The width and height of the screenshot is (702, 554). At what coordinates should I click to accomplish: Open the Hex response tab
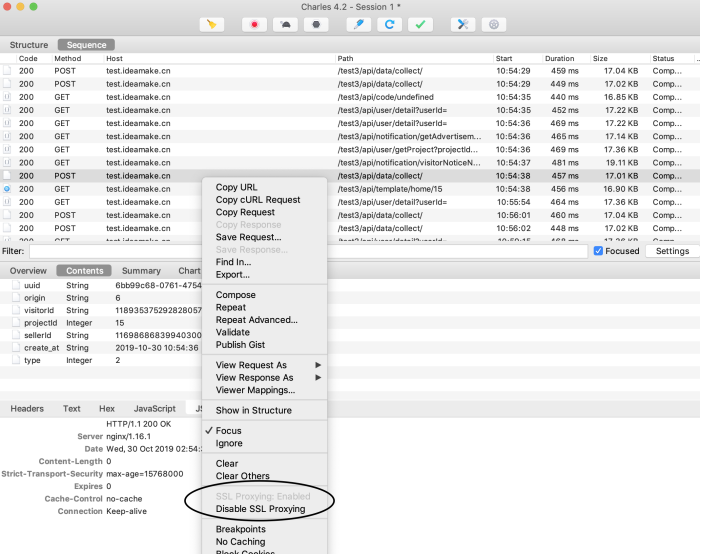click(107, 408)
